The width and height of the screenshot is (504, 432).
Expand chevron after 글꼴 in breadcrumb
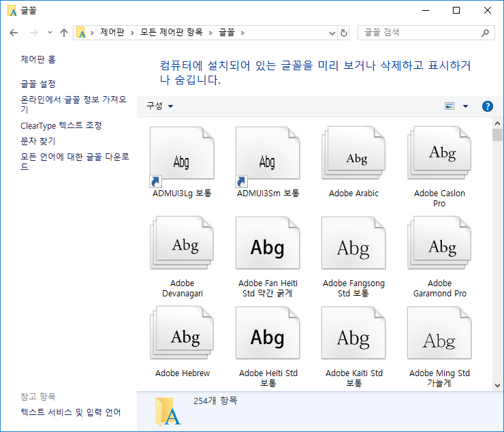(242, 33)
